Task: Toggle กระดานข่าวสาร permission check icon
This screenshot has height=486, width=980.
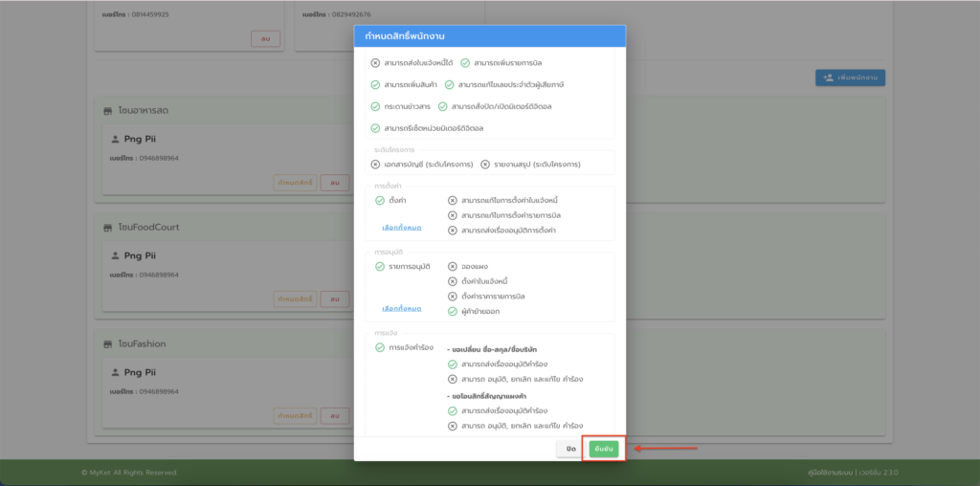Action: click(x=375, y=106)
